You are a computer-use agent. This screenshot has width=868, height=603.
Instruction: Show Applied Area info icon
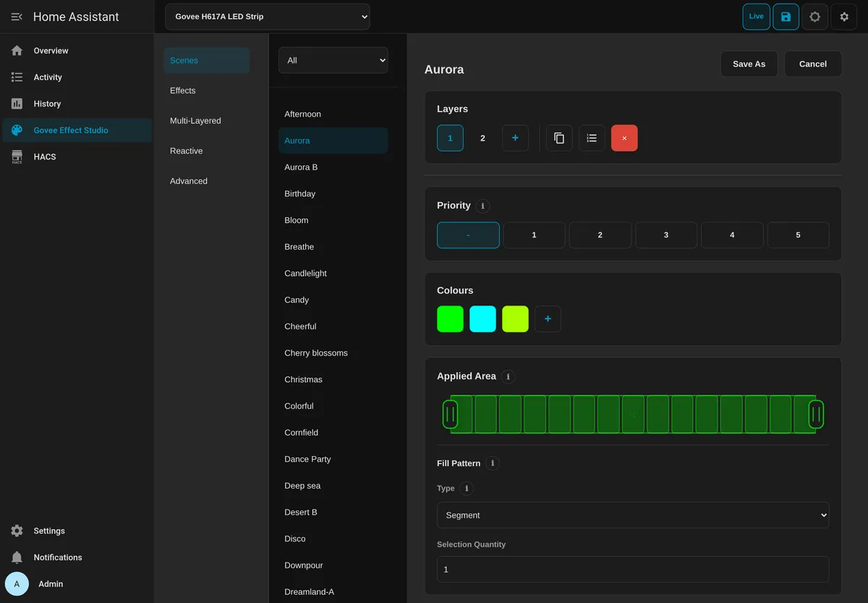[508, 377]
